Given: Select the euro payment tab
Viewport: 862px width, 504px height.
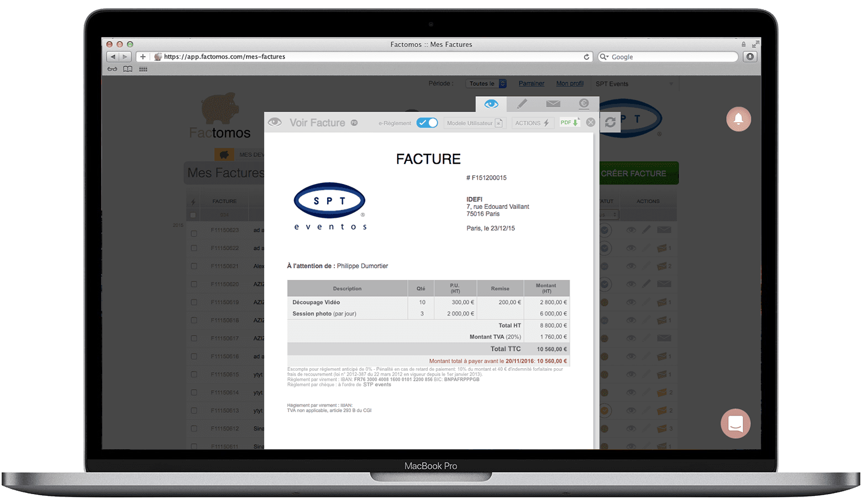Looking at the screenshot, I should pyautogui.click(x=585, y=104).
